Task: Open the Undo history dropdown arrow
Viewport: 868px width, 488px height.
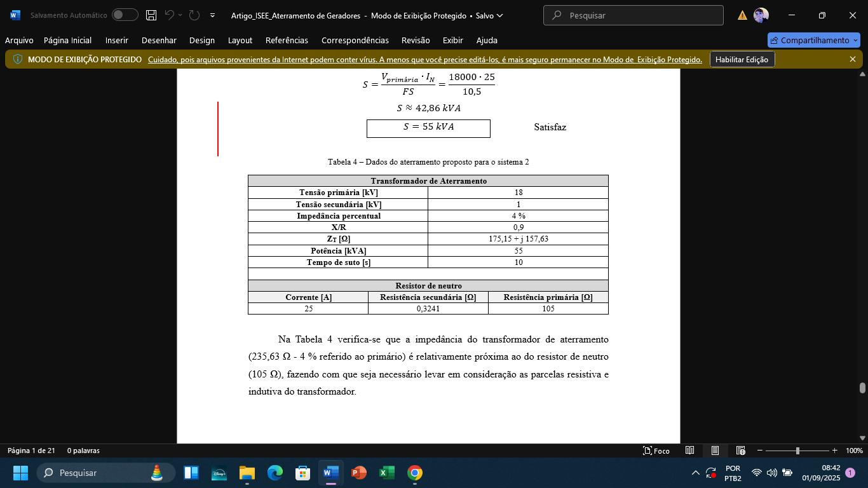Action: pyautogui.click(x=180, y=15)
